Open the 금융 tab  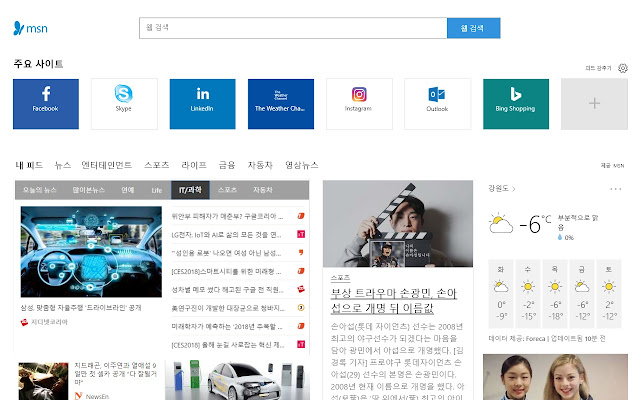(x=227, y=165)
